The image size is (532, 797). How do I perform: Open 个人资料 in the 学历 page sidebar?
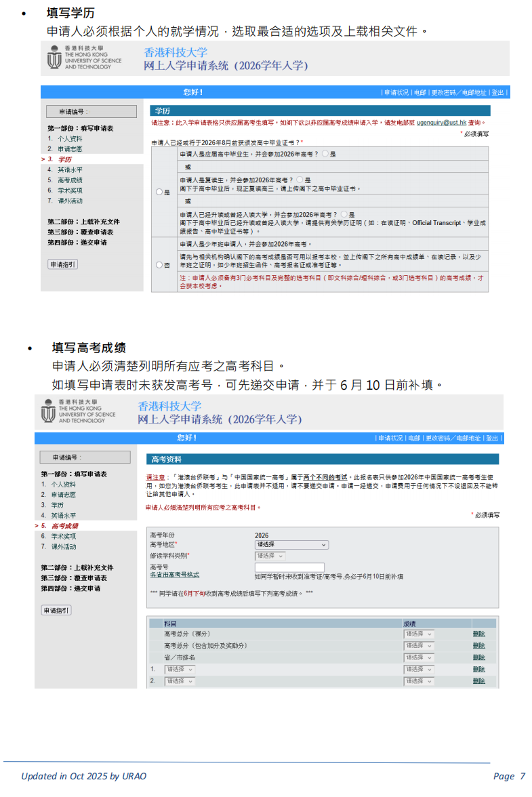pyautogui.click(x=70, y=139)
